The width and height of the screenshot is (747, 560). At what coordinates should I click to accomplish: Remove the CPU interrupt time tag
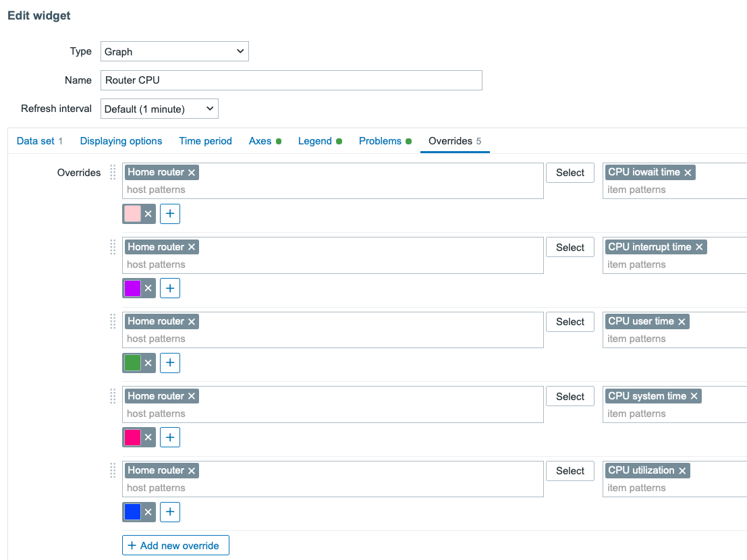coord(699,248)
